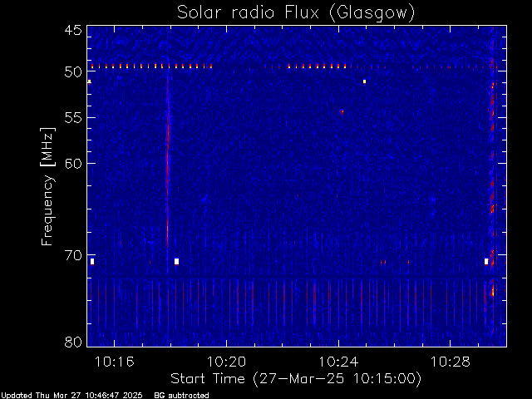
Task: Click the plot title "Solar radio Flux (Glasgow)"
Action: click(296, 13)
